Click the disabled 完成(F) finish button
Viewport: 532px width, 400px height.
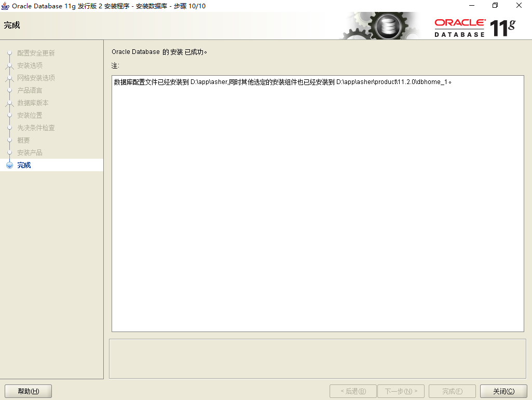tap(452, 391)
